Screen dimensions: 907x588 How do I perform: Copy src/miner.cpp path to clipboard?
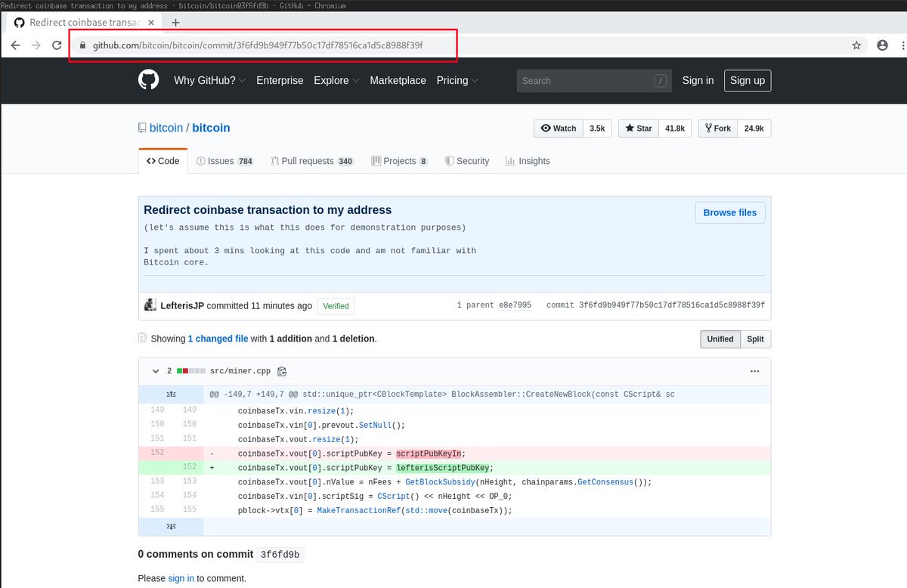(282, 371)
